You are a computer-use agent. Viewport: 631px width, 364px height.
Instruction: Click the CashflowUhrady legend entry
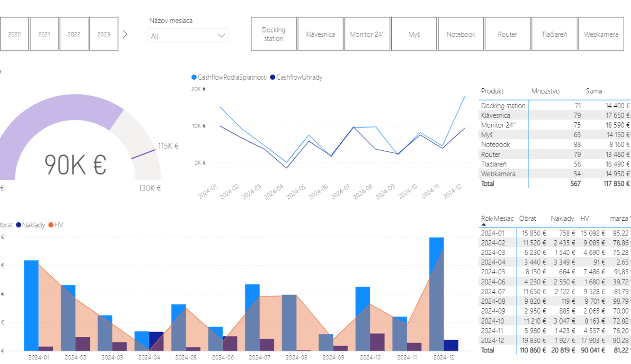click(x=296, y=77)
